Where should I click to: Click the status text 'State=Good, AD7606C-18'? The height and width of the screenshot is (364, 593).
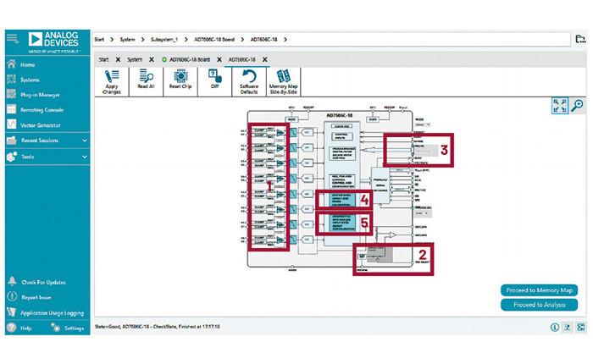point(157,327)
